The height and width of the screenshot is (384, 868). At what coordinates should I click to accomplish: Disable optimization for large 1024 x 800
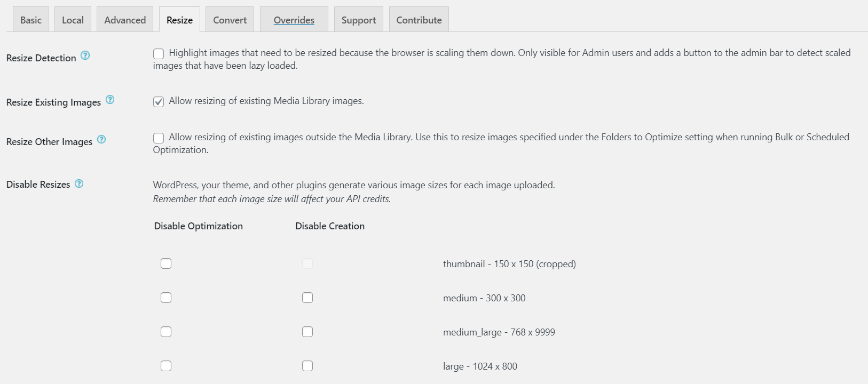(x=166, y=366)
